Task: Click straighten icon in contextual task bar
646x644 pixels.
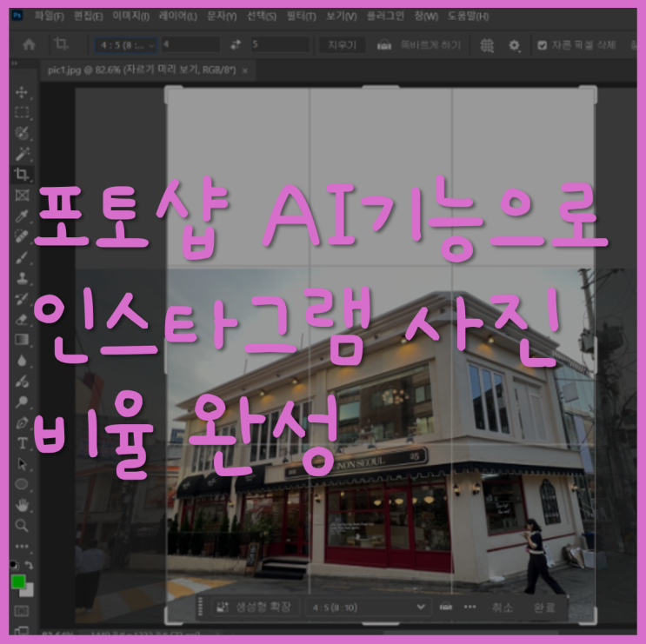Action: (x=446, y=607)
